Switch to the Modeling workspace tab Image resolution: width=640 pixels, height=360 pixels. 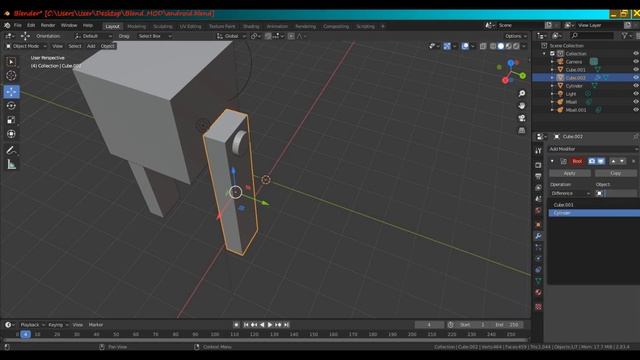pos(136,27)
